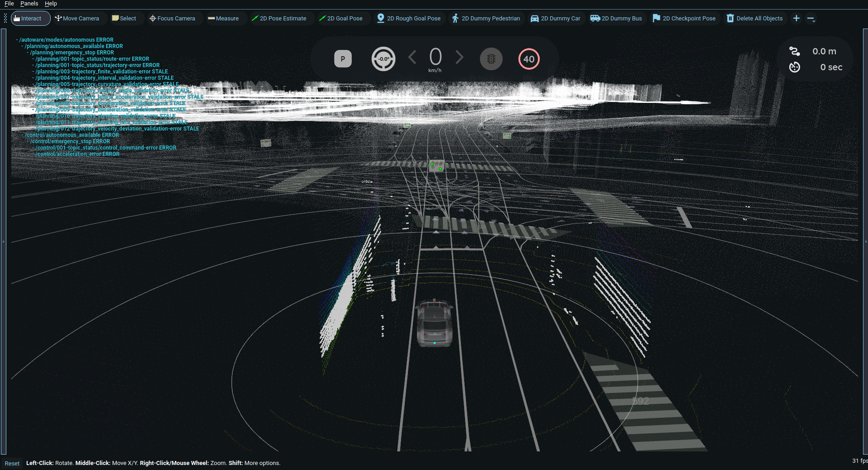Toggle the traffic light status indicator
The width and height of the screenshot is (868, 470).
click(x=491, y=58)
